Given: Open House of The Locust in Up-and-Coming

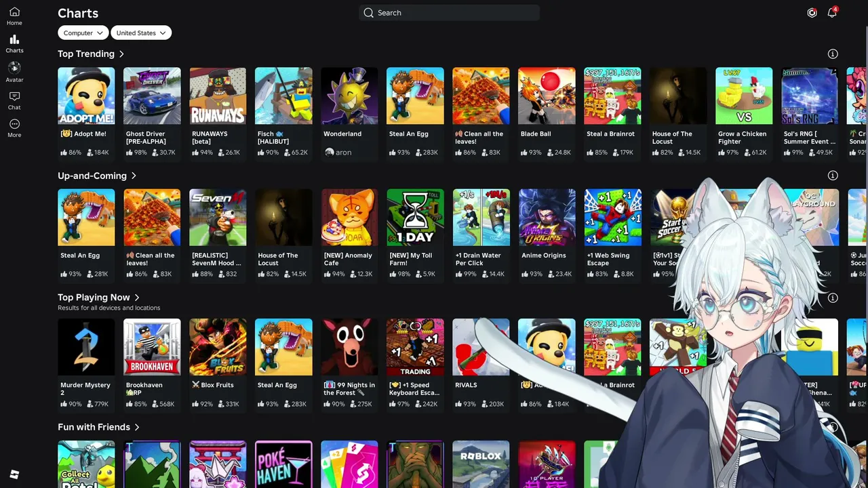Looking at the screenshot, I should point(283,218).
